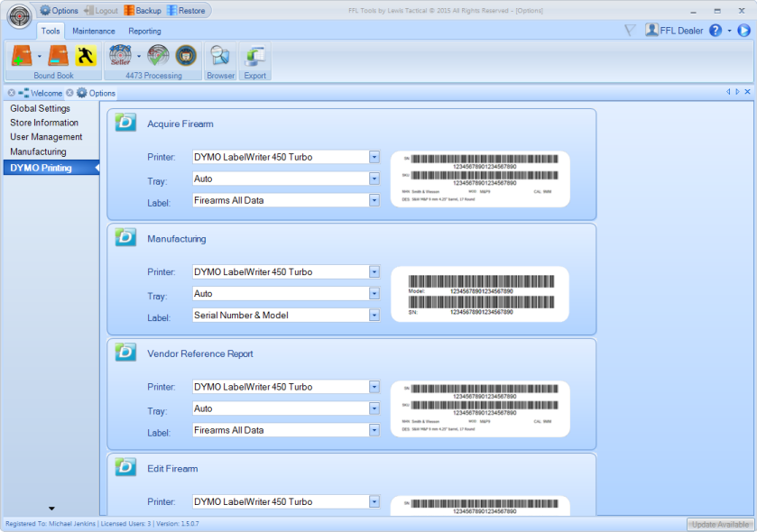The height and width of the screenshot is (532, 757).
Task: Close the Options document tab
Action: 69,93
